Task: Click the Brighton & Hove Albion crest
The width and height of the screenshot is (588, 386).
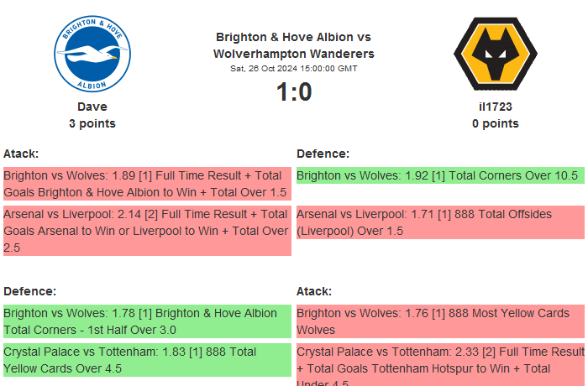Action: 92,55
